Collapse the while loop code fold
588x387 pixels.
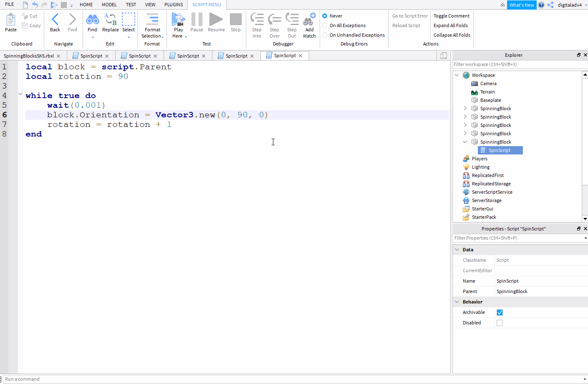click(20, 94)
